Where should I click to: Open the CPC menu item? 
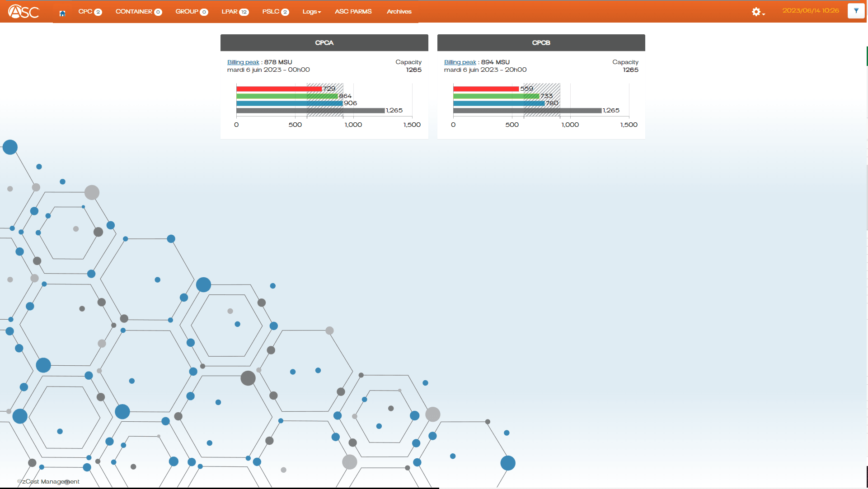90,12
